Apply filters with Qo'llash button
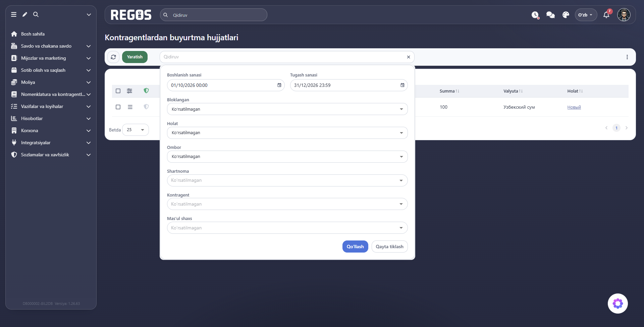This screenshot has height=327, width=644. pyautogui.click(x=355, y=247)
